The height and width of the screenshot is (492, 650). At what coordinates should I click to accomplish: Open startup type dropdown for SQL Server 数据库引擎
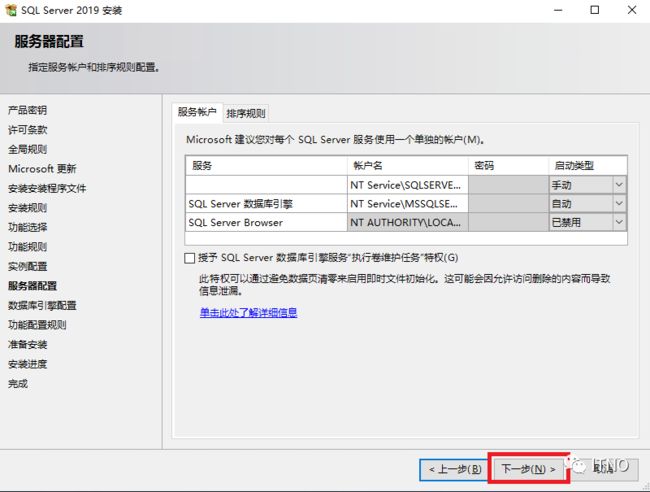pyautogui.click(x=619, y=203)
